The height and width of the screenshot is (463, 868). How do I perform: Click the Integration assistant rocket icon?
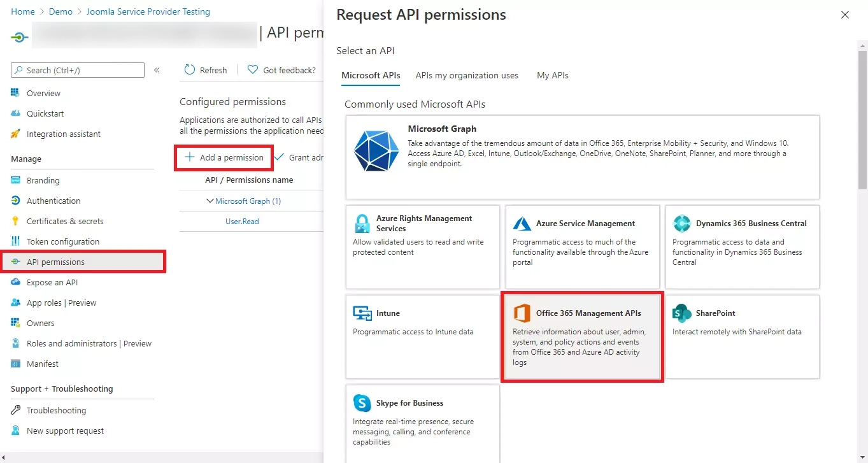pyautogui.click(x=15, y=134)
